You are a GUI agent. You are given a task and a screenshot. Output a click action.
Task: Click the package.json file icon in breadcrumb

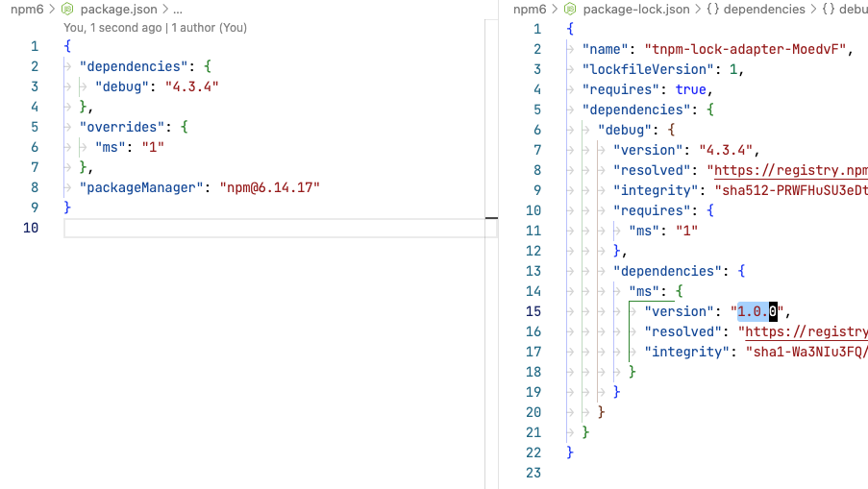point(67,10)
